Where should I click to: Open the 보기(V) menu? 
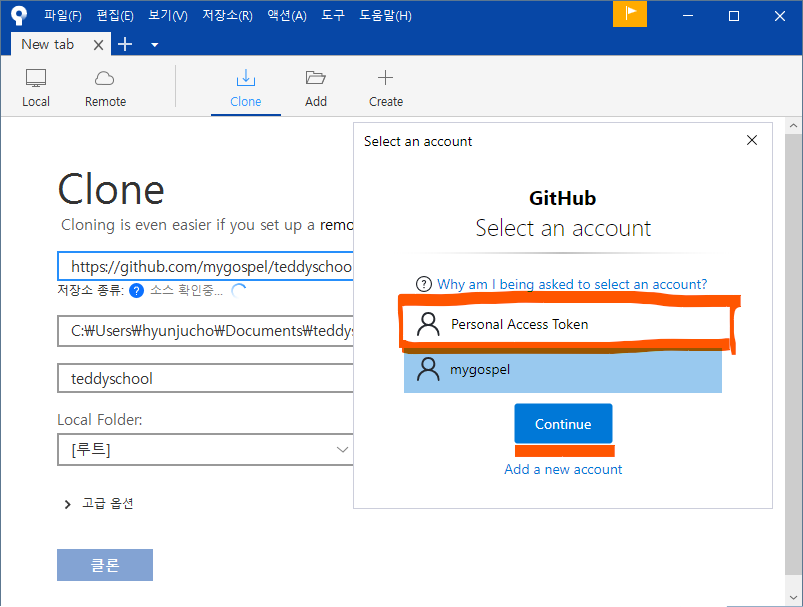(168, 15)
